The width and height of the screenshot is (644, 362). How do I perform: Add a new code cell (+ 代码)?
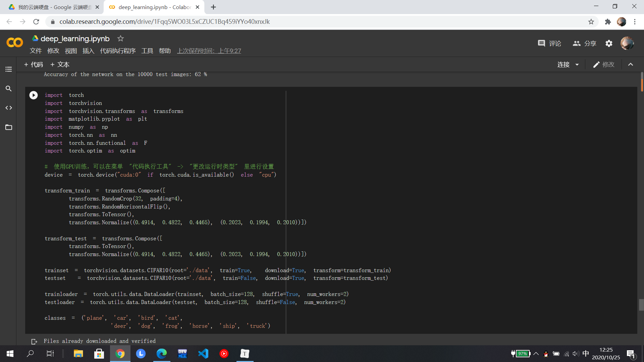(x=33, y=65)
